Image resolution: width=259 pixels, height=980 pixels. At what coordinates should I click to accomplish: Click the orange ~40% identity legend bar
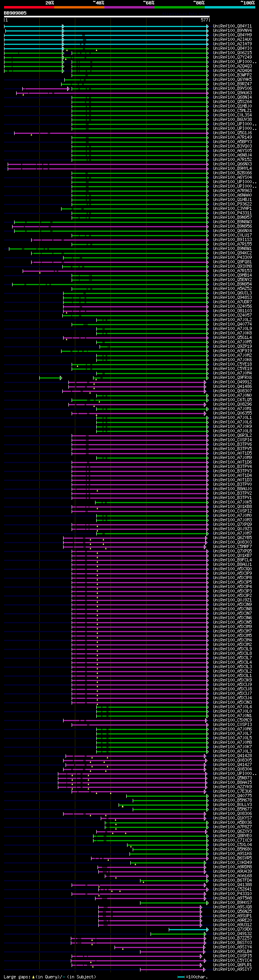point(79,7)
